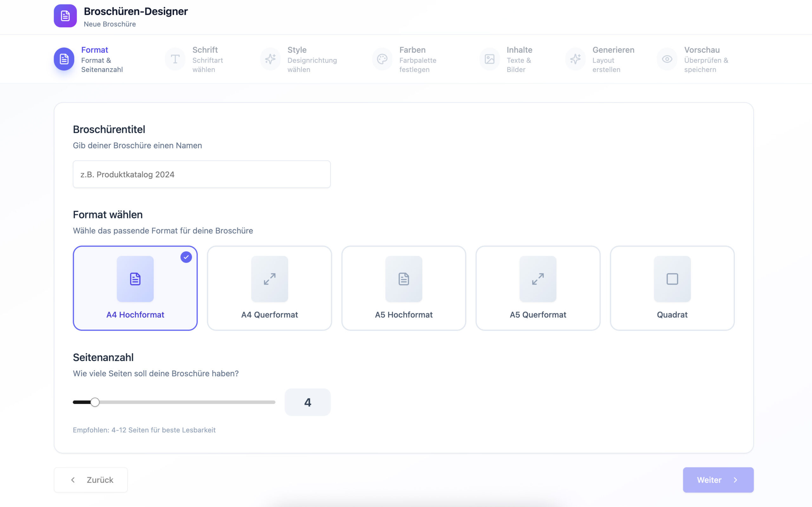Open the Farben step label
Viewport: 812px width, 507px height.
412,50
